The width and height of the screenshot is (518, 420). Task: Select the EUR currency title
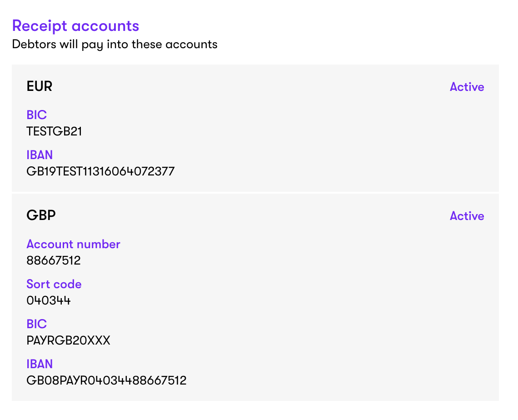pyautogui.click(x=40, y=86)
